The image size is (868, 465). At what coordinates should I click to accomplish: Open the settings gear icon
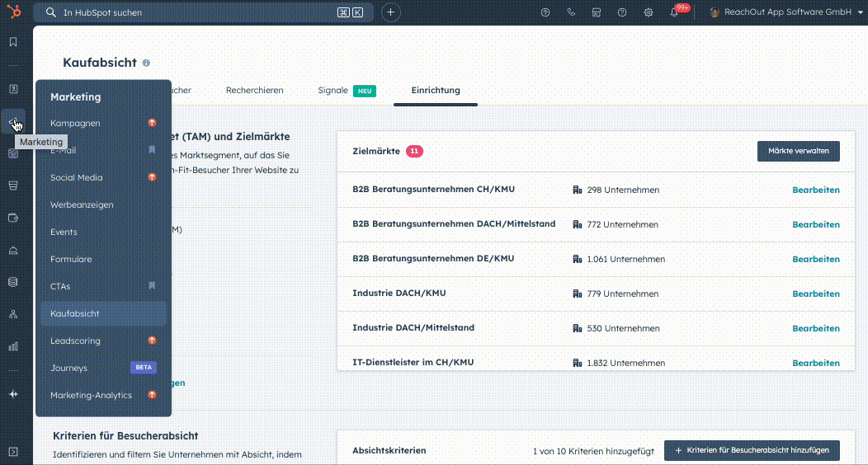click(x=649, y=12)
